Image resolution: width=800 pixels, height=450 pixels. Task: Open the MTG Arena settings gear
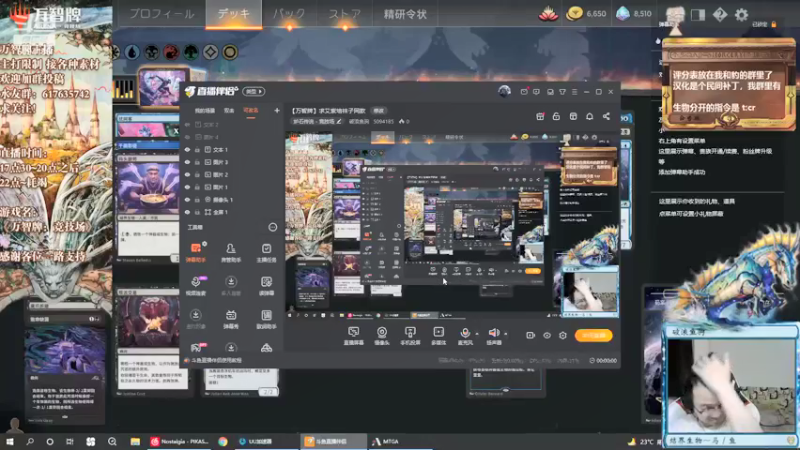[x=741, y=15]
